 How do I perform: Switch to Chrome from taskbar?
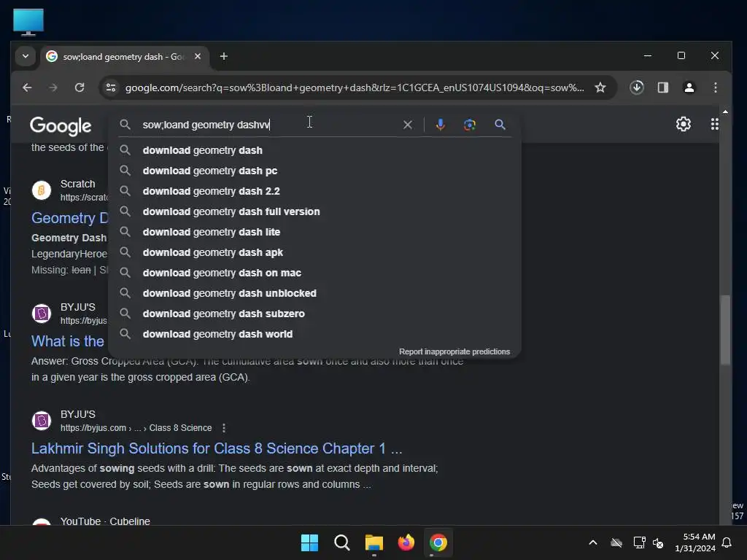tap(438, 542)
